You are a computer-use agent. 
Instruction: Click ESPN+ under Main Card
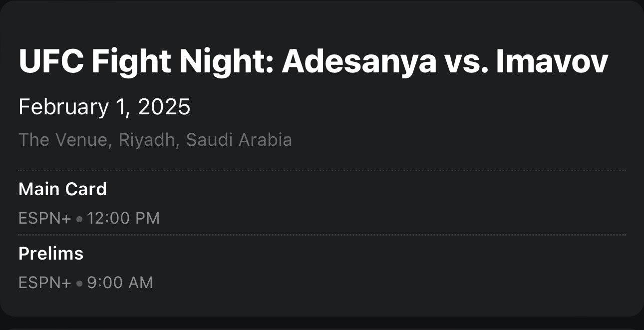click(x=44, y=219)
